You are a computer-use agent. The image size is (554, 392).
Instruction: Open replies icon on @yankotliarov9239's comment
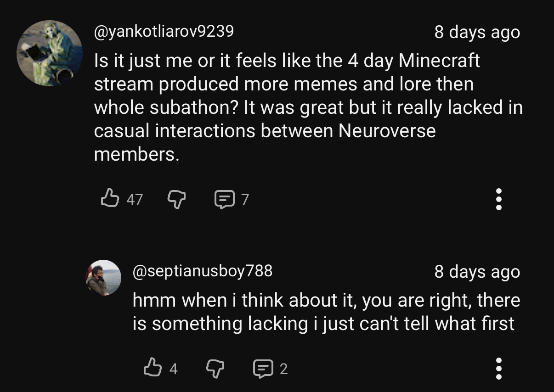[224, 200]
